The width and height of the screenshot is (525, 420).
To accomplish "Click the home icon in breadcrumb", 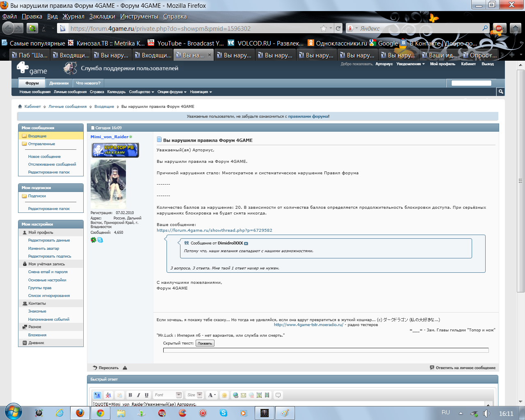I will click(x=20, y=107).
